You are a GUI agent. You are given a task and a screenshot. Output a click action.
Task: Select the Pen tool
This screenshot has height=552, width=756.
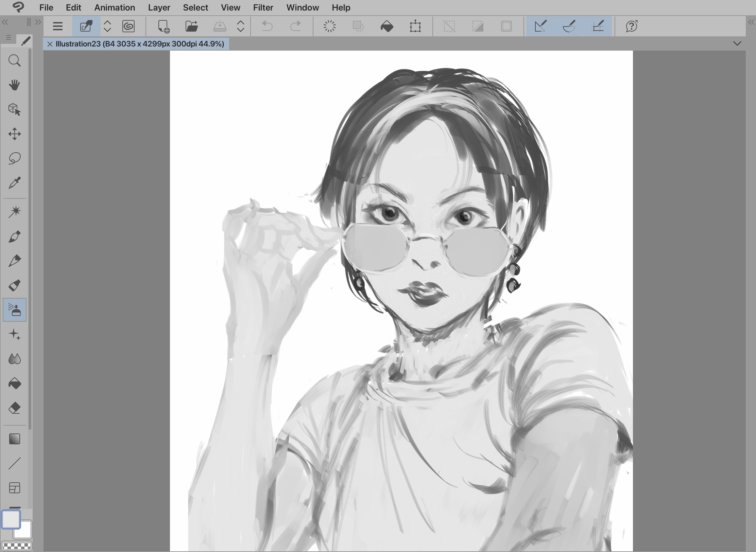[14, 236]
